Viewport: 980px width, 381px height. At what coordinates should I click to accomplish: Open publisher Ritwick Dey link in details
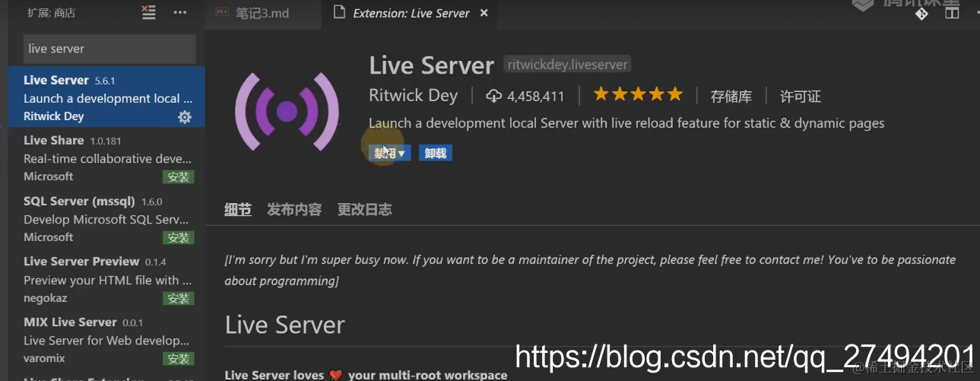point(414,95)
